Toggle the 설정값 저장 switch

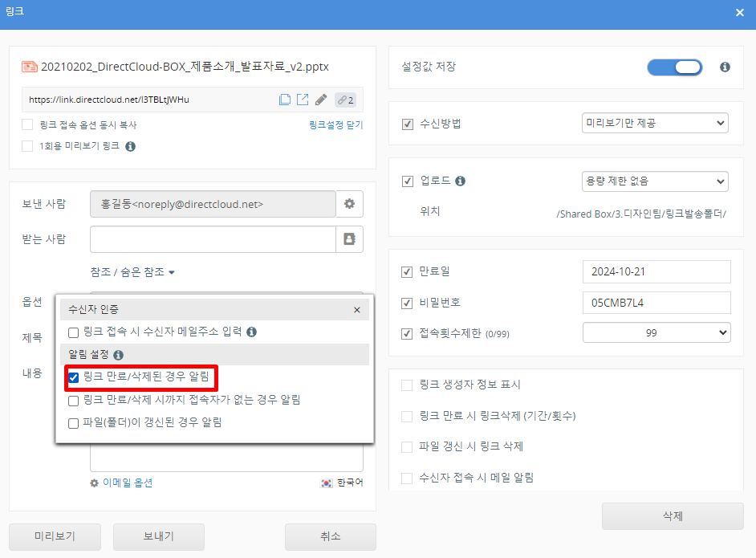674,67
